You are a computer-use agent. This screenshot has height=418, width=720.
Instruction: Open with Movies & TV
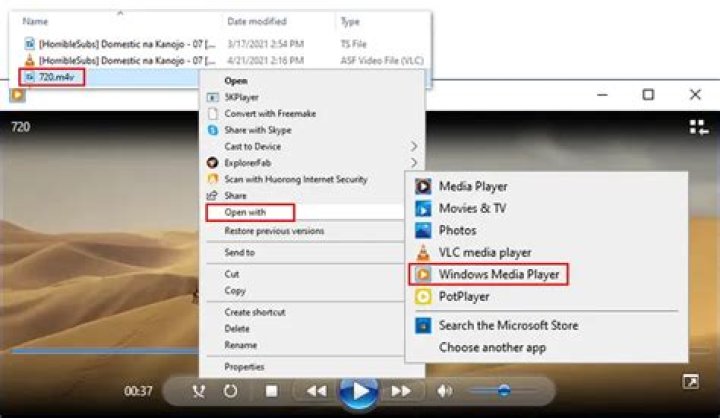(472, 208)
